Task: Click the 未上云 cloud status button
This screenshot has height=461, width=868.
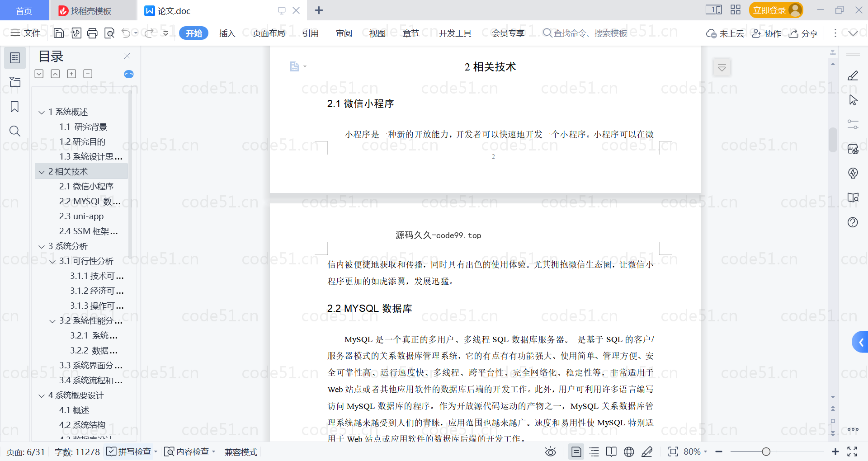Action: point(725,33)
